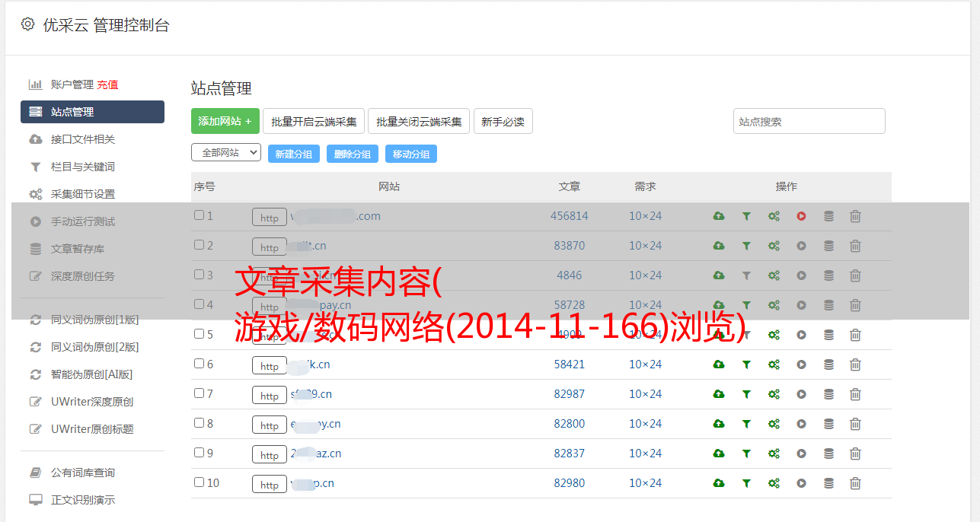Screen dimensions: 980x522
Task: Click the trash delete icon in row 10
Action: pyautogui.click(x=855, y=483)
